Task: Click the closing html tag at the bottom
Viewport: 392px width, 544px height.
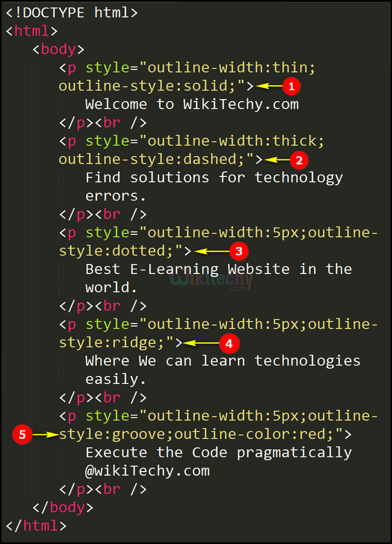Action: [36, 525]
